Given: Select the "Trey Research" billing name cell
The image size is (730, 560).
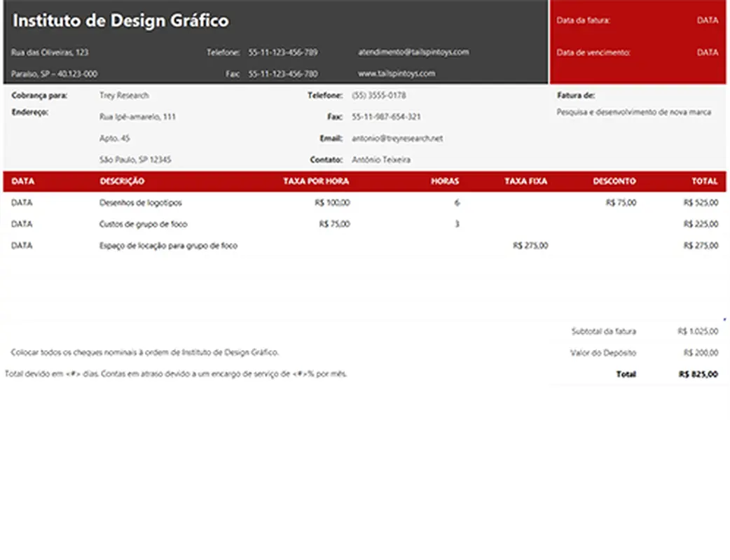Looking at the screenshot, I should click(124, 96).
